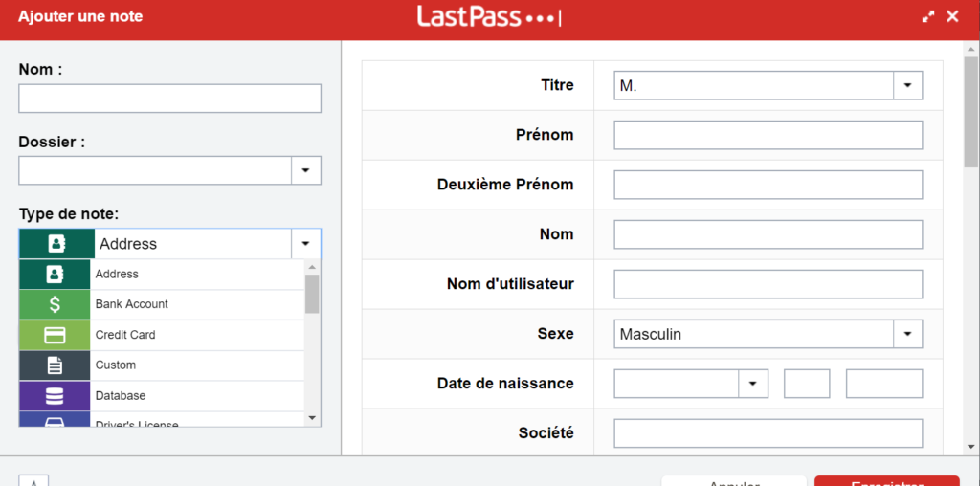This screenshot has width=980, height=486.
Task: Open the Date de naissance month dropdown
Action: (752, 384)
